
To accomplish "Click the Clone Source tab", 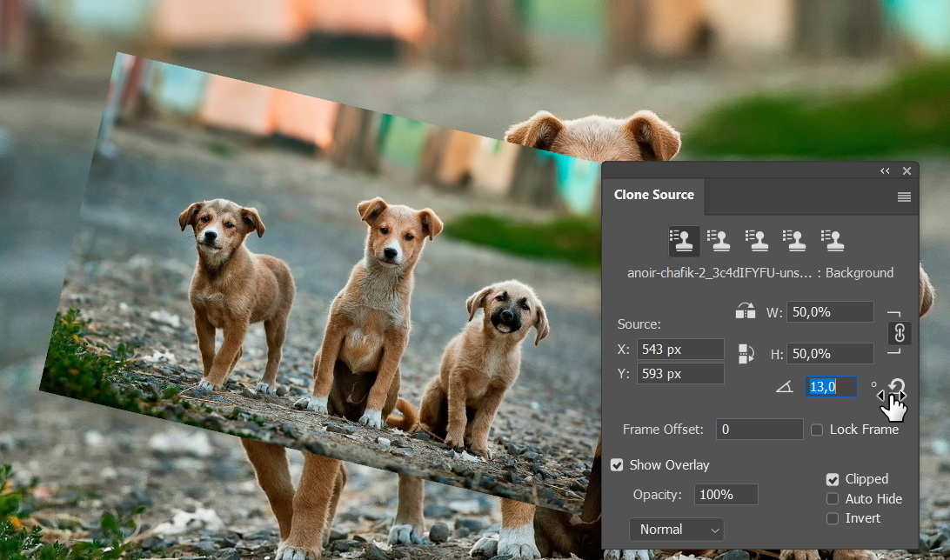I will coord(653,195).
